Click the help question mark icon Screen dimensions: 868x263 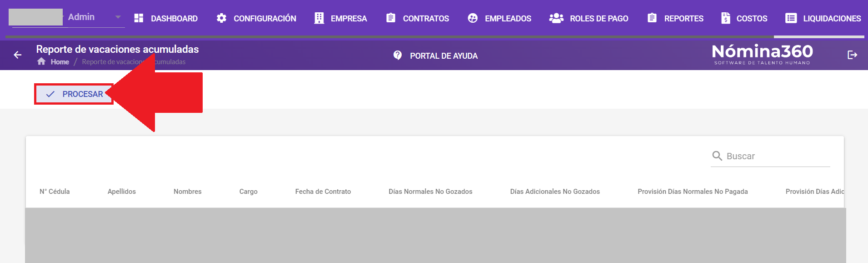pyautogui.click(x=398, y=55)
